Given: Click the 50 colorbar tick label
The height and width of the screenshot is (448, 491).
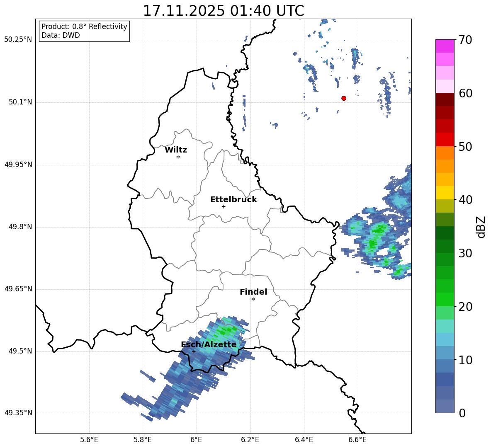Looking at the screenshot, I should coord(465,147).
